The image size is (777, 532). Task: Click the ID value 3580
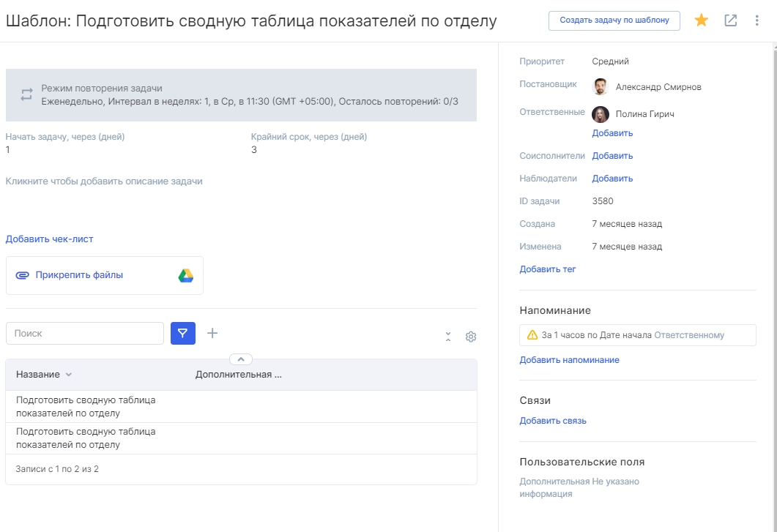(x=603, y=201)
